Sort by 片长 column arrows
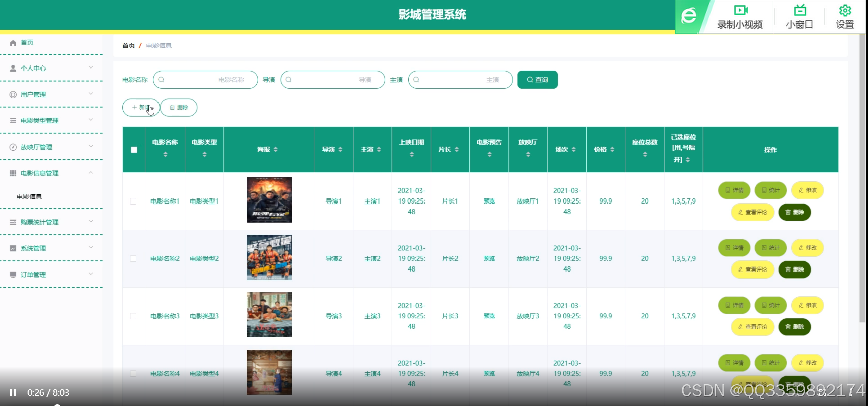868x406 pixels. click(456, 150)
